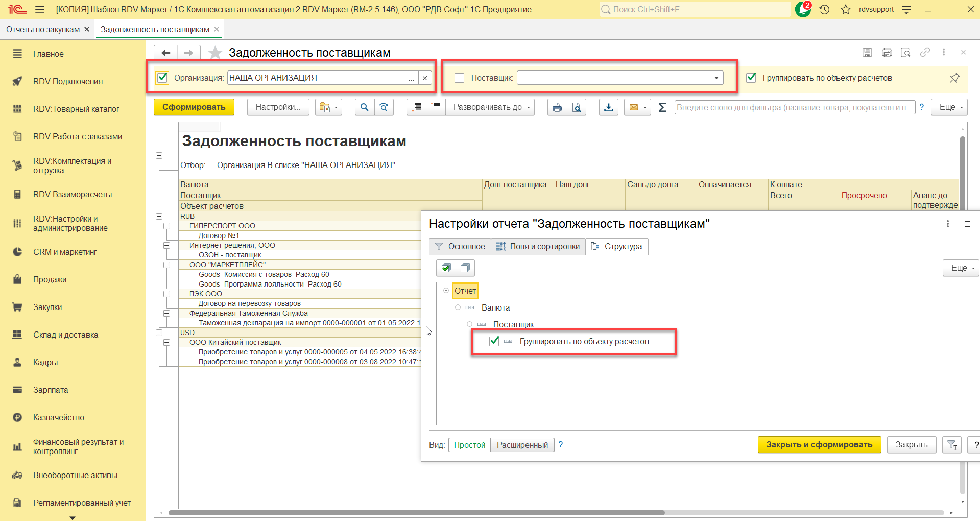This screenshot has width=980, height=521.
Task: Click Закрыть и сформировать button
Action: (819, 444)
